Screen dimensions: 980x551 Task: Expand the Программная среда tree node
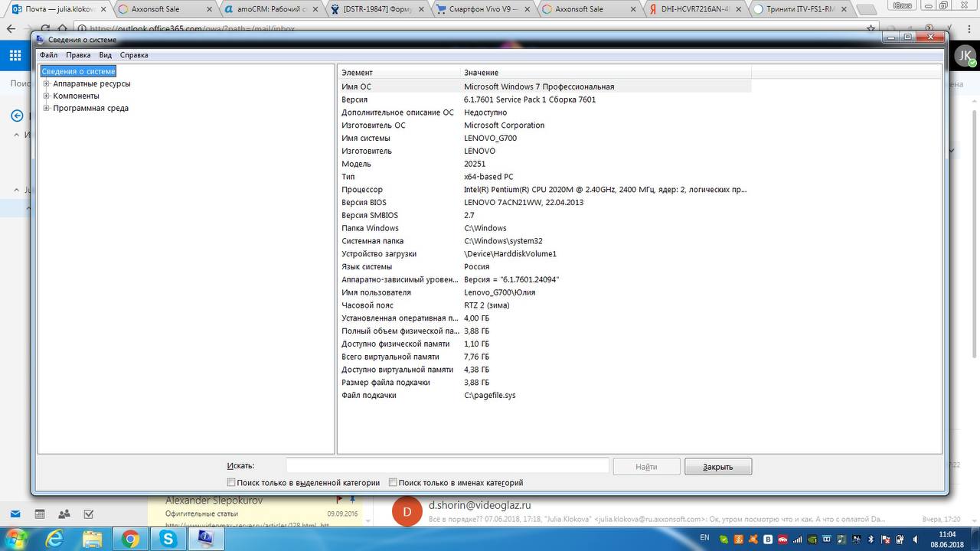click(x=47, y=108)
